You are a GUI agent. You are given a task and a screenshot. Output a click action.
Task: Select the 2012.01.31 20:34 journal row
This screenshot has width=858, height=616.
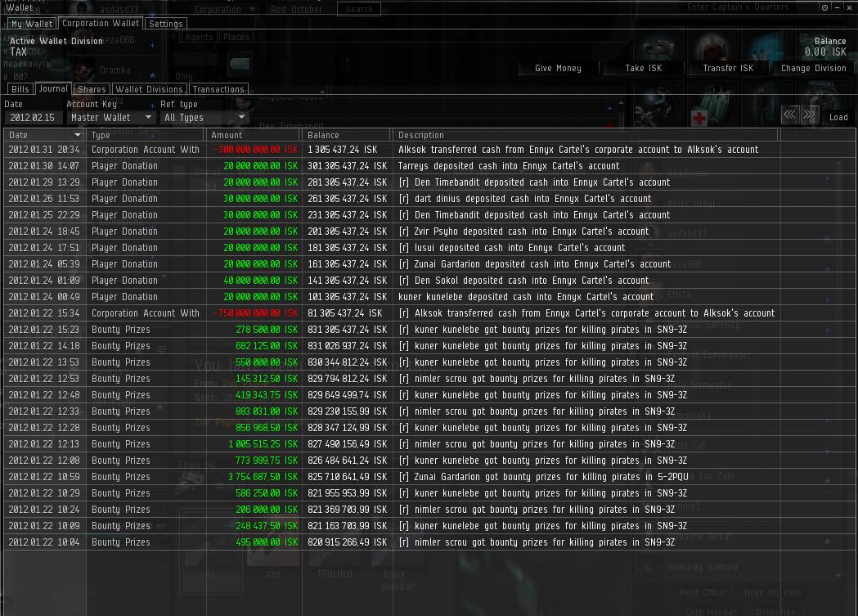point(429,150)
